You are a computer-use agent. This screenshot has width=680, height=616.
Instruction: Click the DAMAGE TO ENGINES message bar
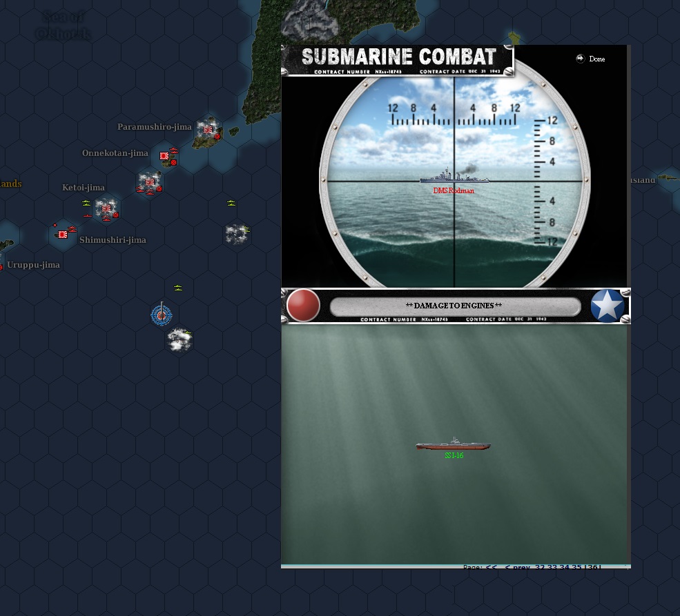click(455, 306)
